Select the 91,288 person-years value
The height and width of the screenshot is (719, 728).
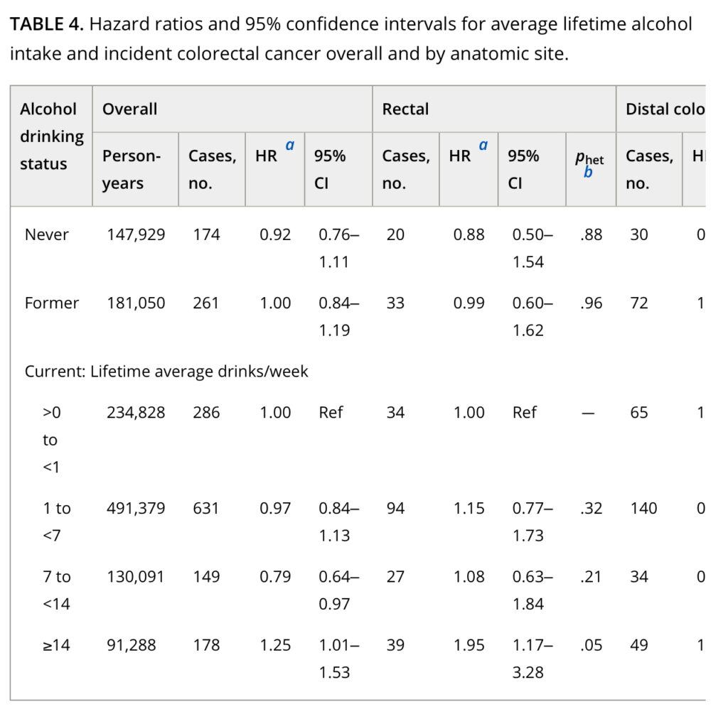tap(132, 645)
